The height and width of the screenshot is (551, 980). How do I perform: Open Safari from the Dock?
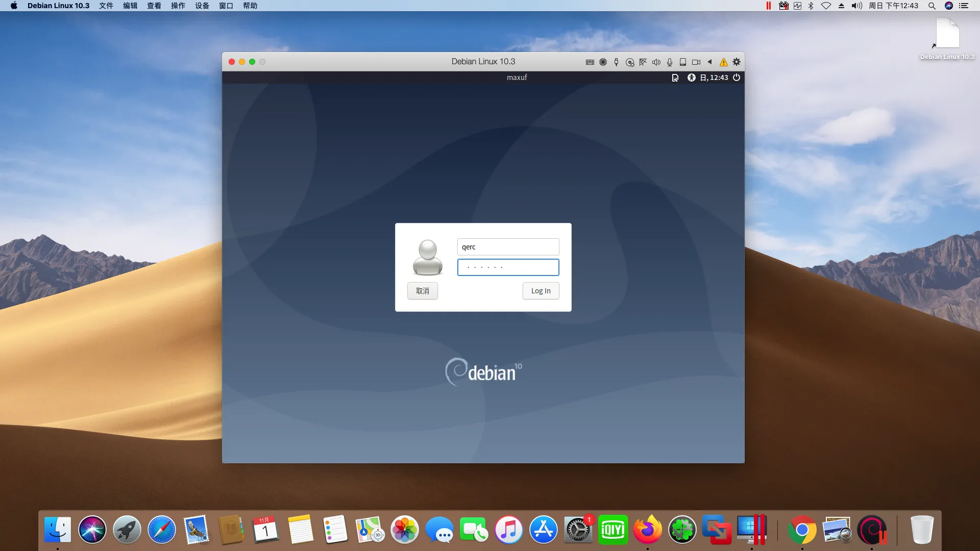point(162,530)
